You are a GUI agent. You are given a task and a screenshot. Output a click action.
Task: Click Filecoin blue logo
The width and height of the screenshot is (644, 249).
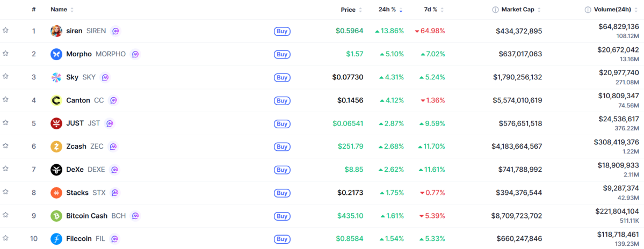[x=56, y=239]
